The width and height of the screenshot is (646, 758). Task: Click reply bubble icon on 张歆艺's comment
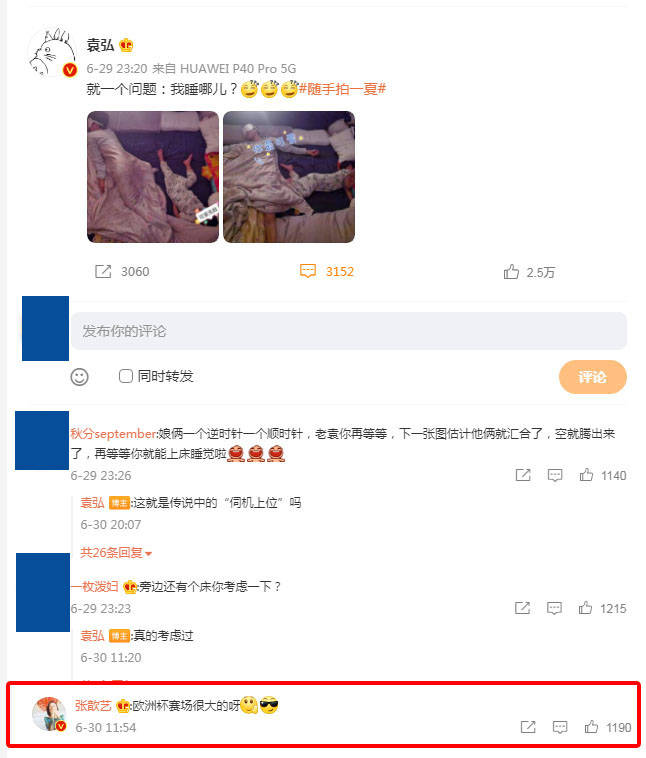[560, 727]
